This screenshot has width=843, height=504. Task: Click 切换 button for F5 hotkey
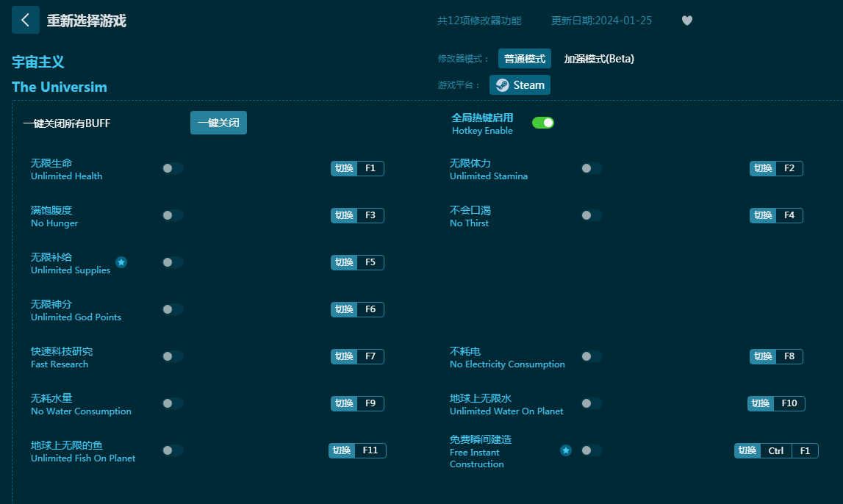coord(344,262)
